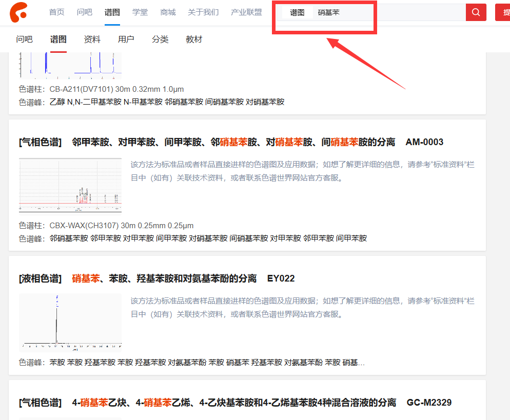This screenshot has height=420, width=510.
Task: Switch to the 问吧 results tab
Action: (24, 39)
